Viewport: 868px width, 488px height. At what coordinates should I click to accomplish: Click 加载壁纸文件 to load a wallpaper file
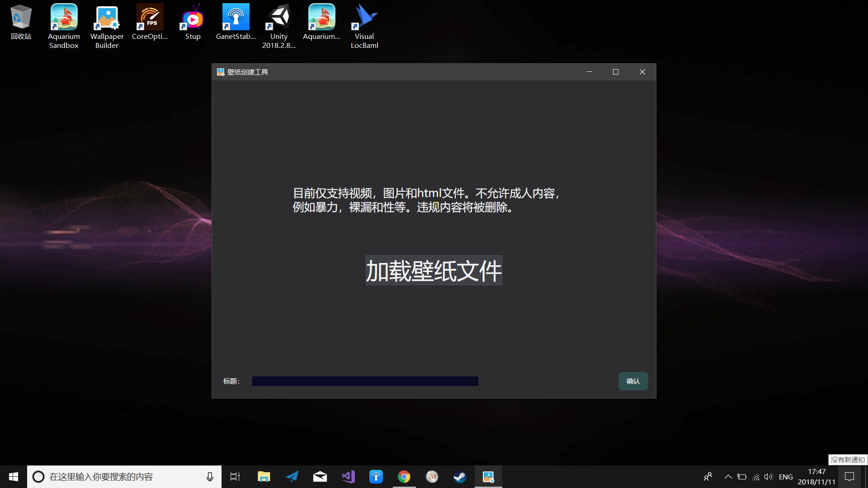click(433, 270)
